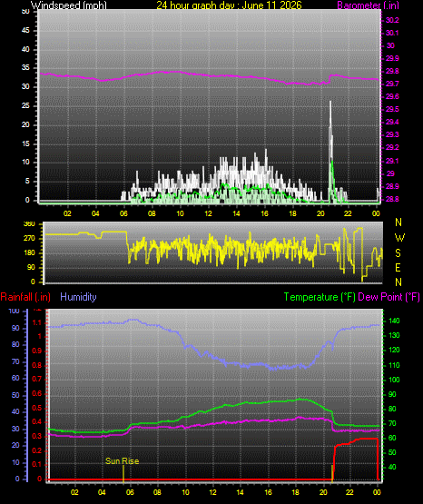Click the 360 wind direction scale value

30,224
